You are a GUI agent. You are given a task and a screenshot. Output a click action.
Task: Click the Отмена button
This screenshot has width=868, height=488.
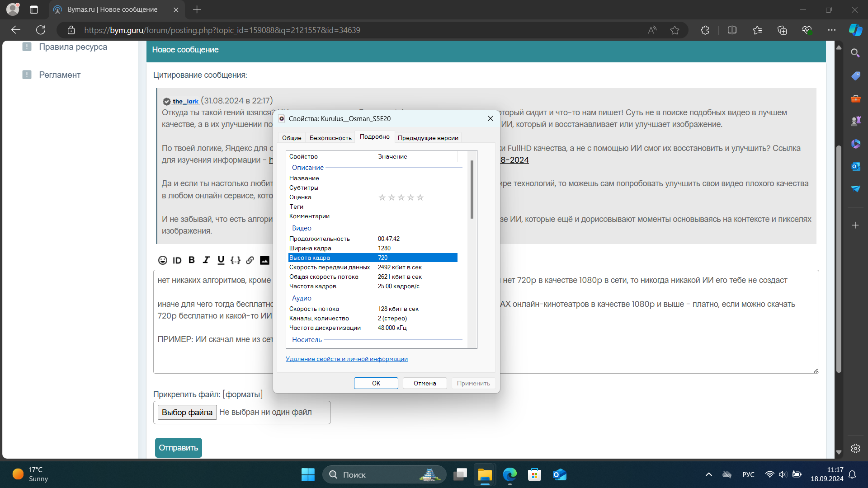pos(425,383)
